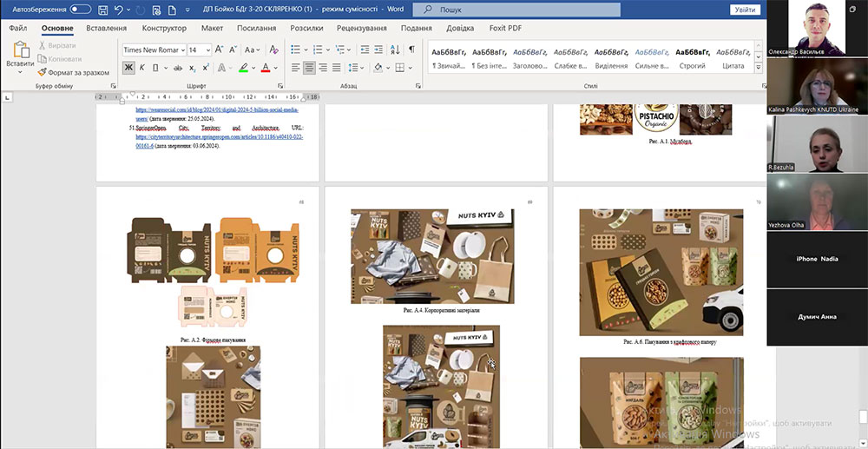Expand the numbered list dropdown arrow
The width and height of the screenshot is (868, 449).
pos(327,50)
